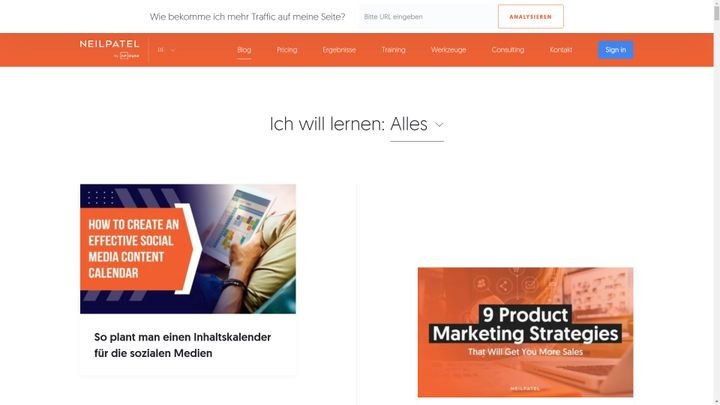This screenshot has width=720, height=405.
Task: Open the 9 Product Marketing Strategies thumbnail
Action: point(525,332)
